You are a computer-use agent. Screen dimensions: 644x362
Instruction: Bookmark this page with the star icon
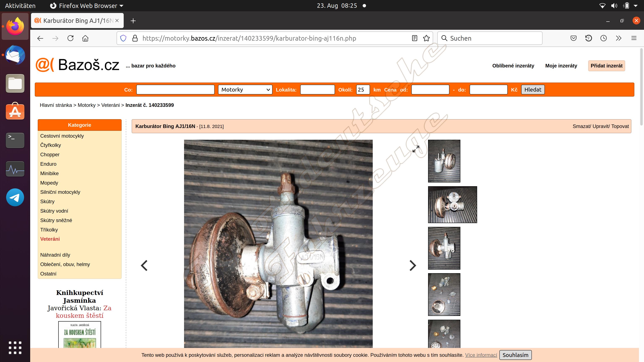(x=426, y=38)
